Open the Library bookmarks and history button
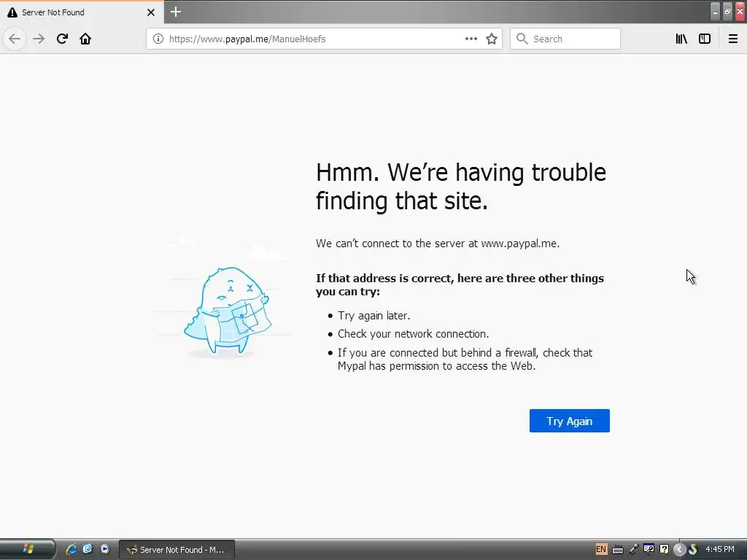The height and width of the screenshot is (560, 747). (x=681, y=39)
